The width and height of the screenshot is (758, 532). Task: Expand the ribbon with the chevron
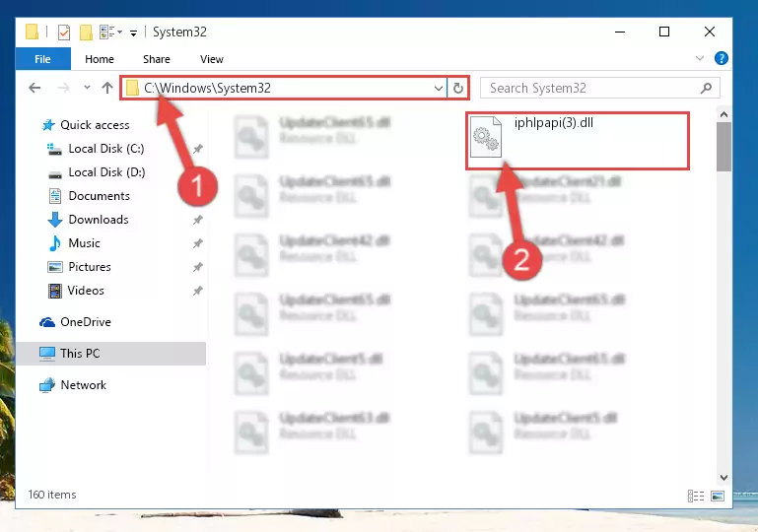(700, 58)
